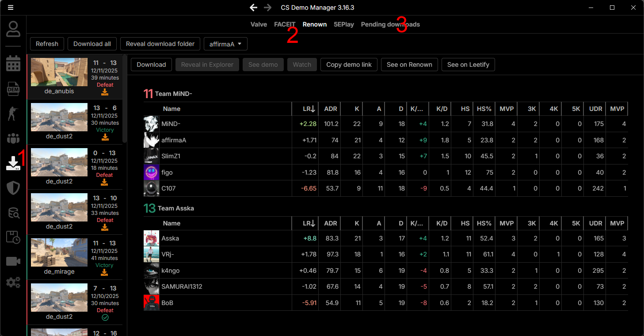Open the settings gears icon in the sidebar

pyautogui.click(x=13, y=282)
